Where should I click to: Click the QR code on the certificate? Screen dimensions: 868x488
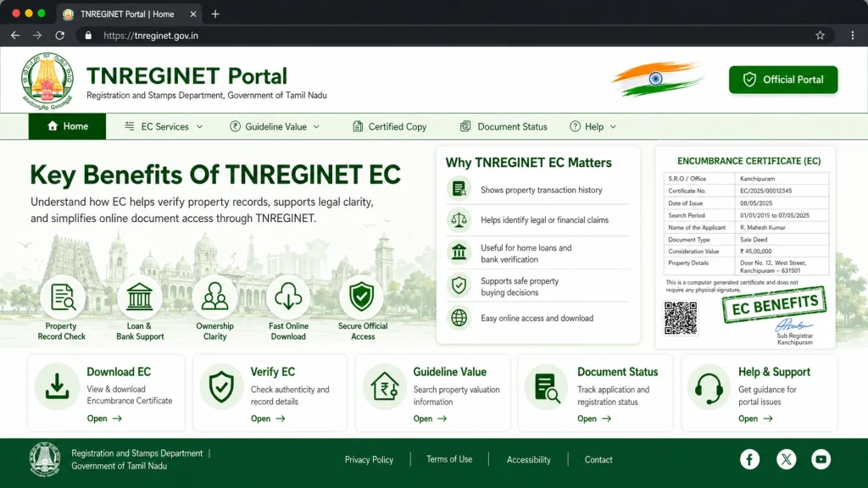[681, 319]
